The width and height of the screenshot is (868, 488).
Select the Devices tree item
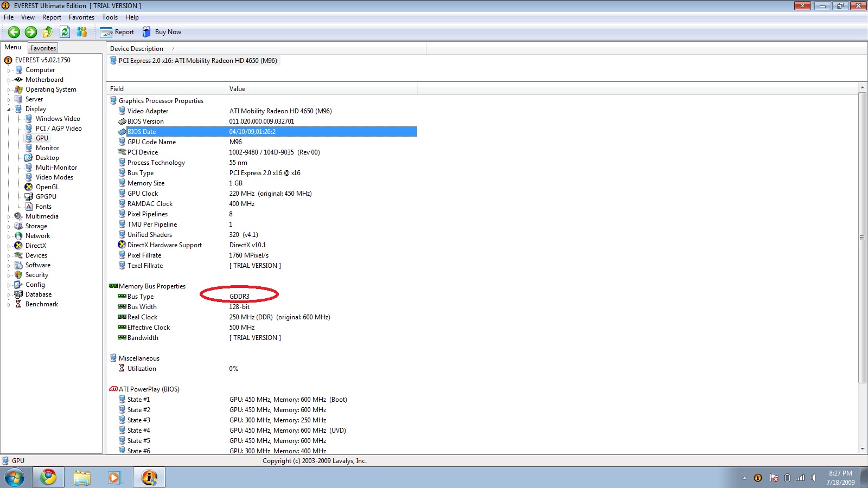(36, 255)
